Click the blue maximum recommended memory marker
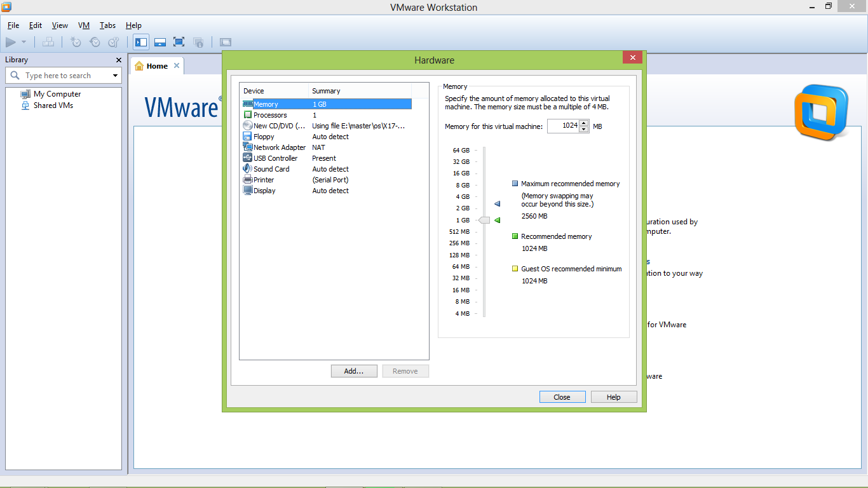Screen dimensions: 868x488 click(498, 204)
